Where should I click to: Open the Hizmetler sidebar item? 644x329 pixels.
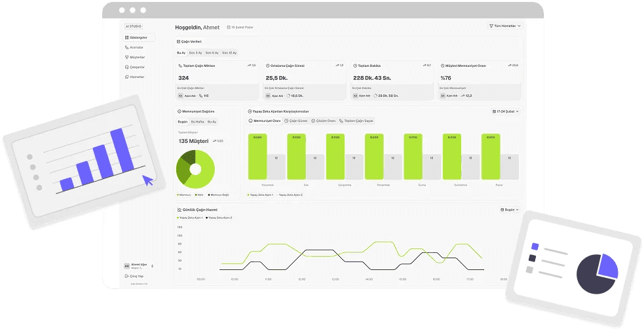tap(135, 77)
